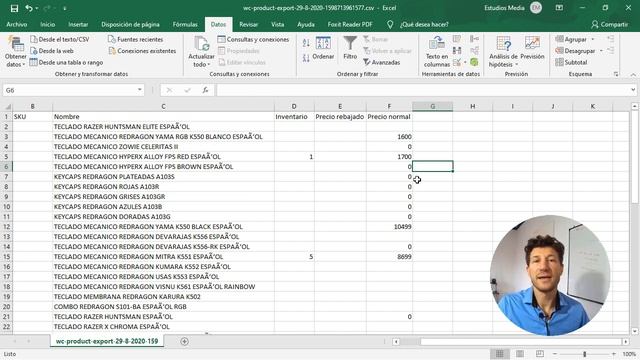640x360 pixels.
Task: Click Subtotal button
Action: coord(571,62)
